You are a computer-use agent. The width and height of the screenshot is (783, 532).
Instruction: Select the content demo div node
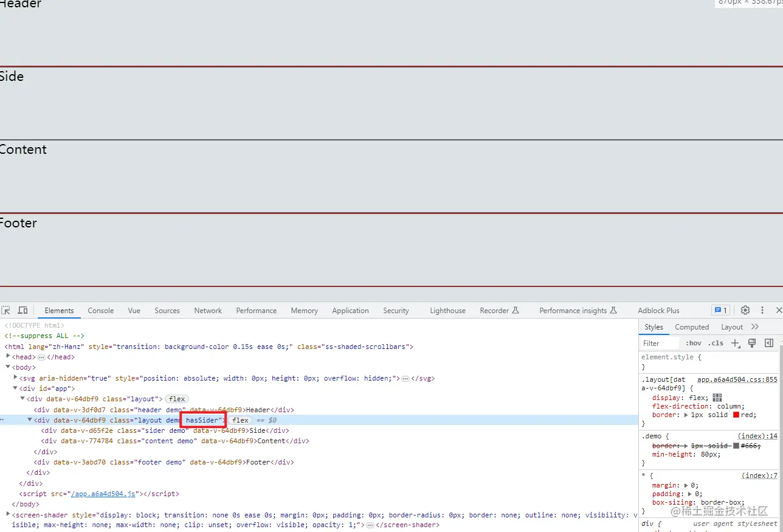click(x=175, y=441)
